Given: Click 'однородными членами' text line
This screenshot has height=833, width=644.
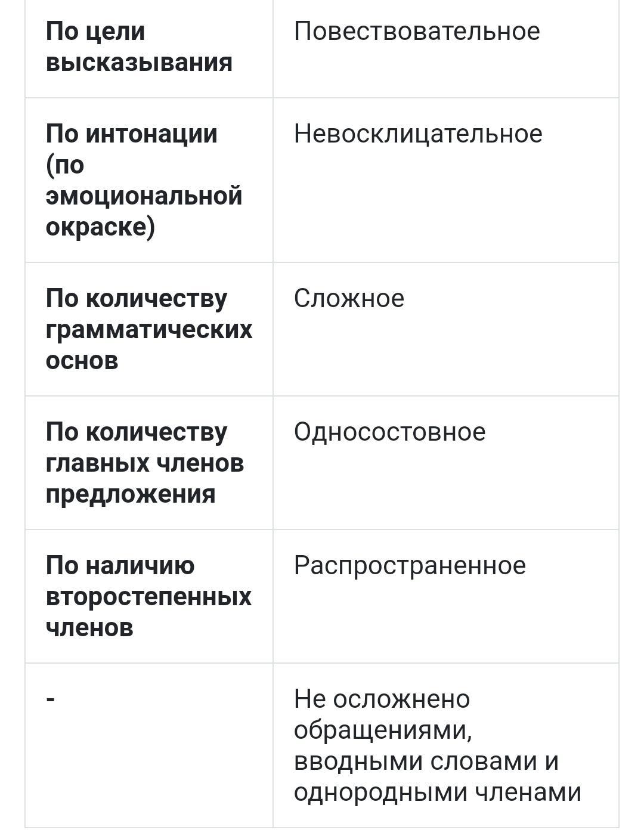Looking at the screenshot, I should click(438, 792).
